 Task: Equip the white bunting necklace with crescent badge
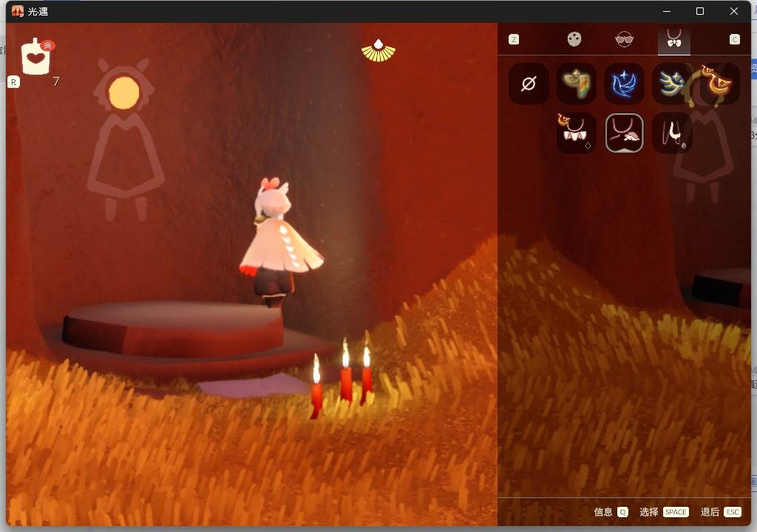point(576,133)
